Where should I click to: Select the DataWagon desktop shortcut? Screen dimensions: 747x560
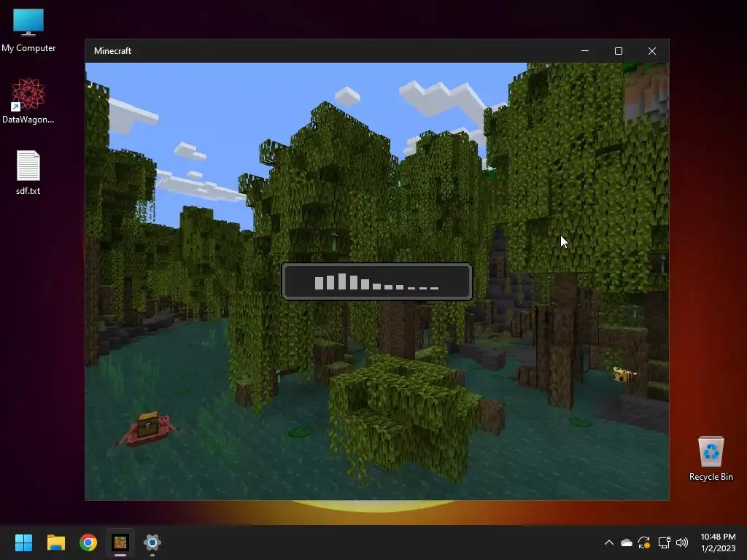coord(28,101)
